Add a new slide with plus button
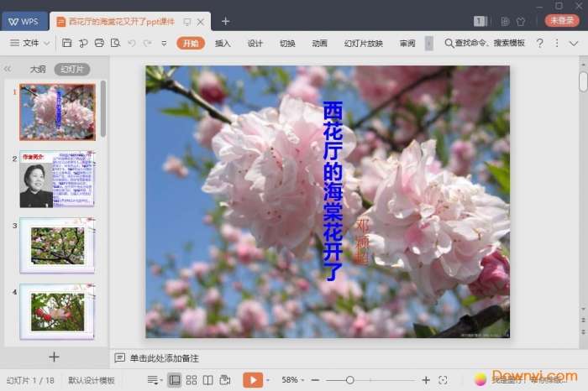Image resolution: width=588 pixels, height=391 pixels. [54, 357]
